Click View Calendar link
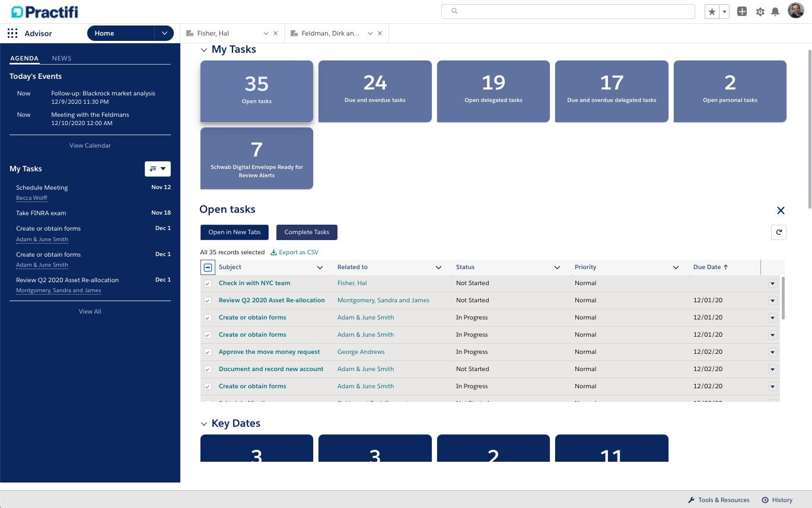 click(x=90, y=145)
